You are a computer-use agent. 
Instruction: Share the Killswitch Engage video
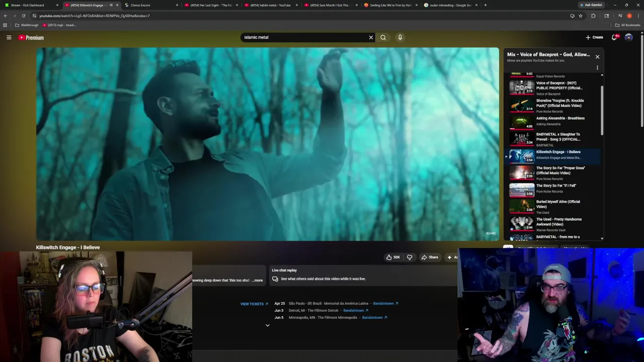point(430,257)
